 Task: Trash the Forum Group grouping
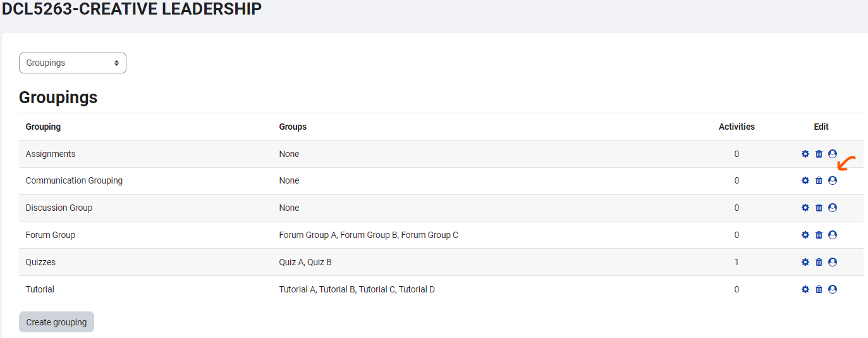(819, 235)
